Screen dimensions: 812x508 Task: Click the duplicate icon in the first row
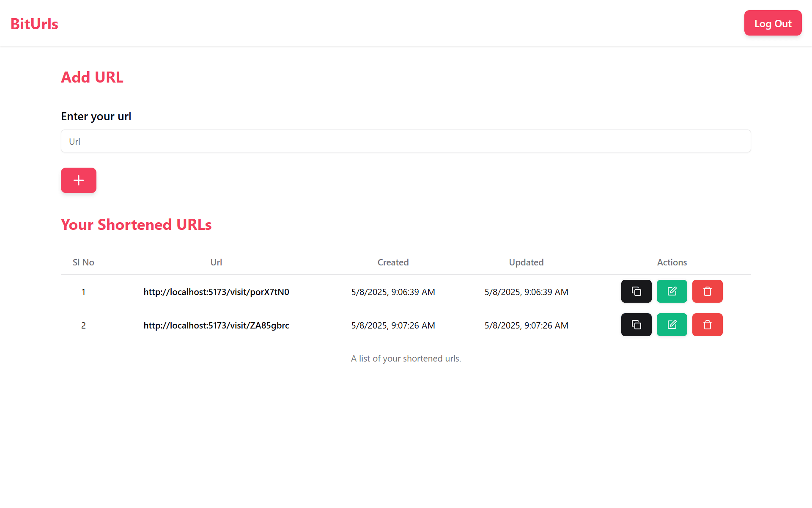pyautogui.click(x=636, y=291)
